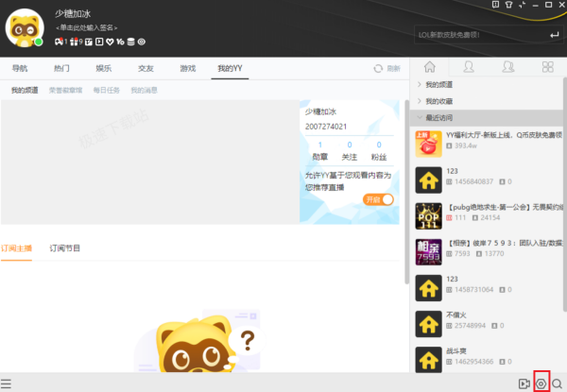Click the YY number 2007274021
Viewport: 567px width, 392px height.
[326, 127]
